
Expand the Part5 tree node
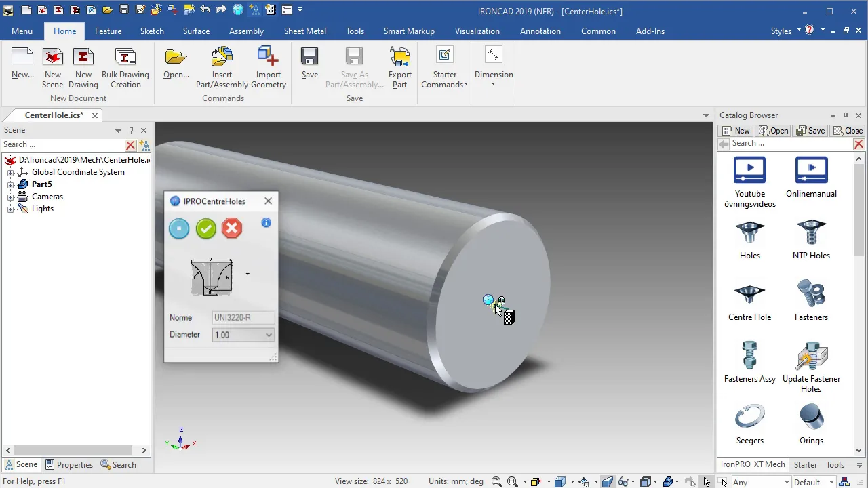point(11,185)
